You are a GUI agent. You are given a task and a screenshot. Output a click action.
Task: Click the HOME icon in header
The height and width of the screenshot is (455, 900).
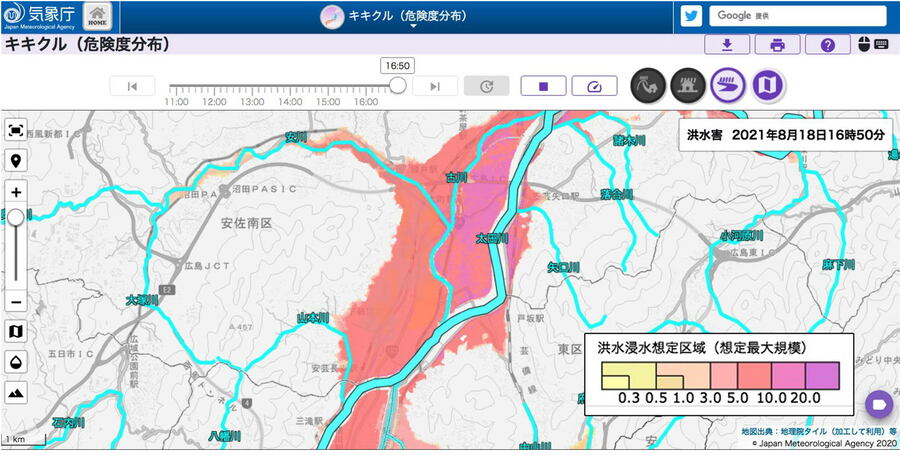click(97, 16)
